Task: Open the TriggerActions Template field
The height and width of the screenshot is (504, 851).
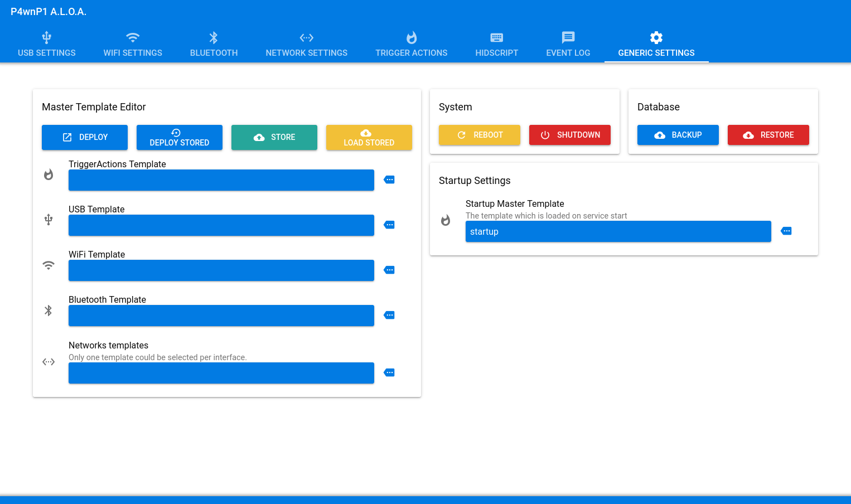Action: pyautogui.click(x=221, y=180)
